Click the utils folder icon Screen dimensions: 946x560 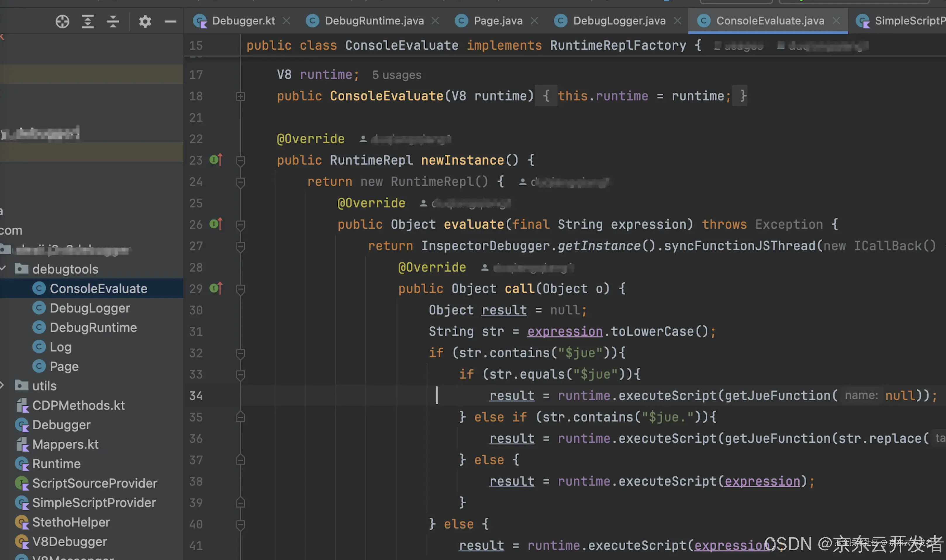click(x=22, y=385)
